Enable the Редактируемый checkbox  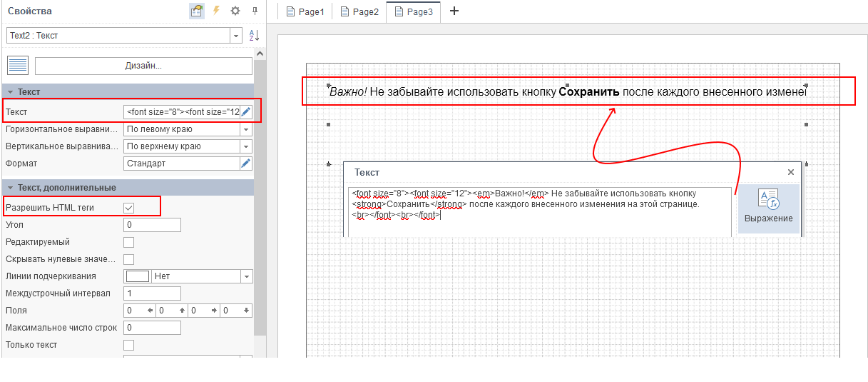click(129, 242)
